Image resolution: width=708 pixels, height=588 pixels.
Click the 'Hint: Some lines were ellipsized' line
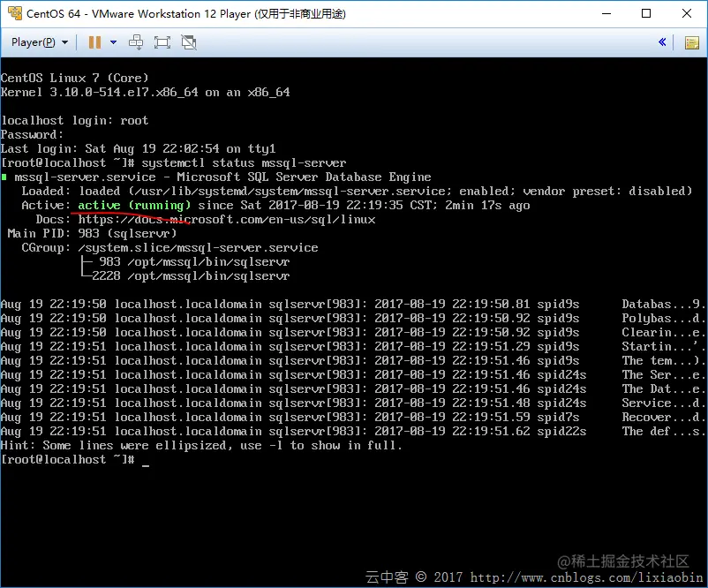click(x=201, y=446)
